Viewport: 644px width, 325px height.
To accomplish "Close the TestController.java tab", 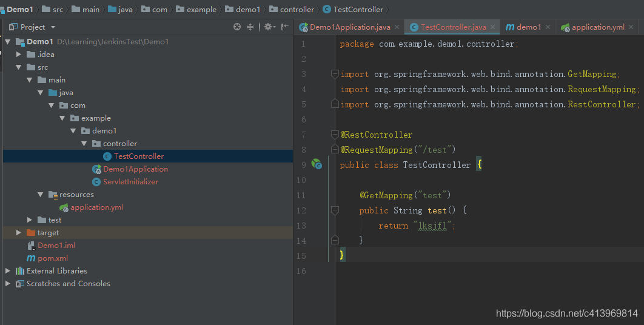I will coord(492,27).
